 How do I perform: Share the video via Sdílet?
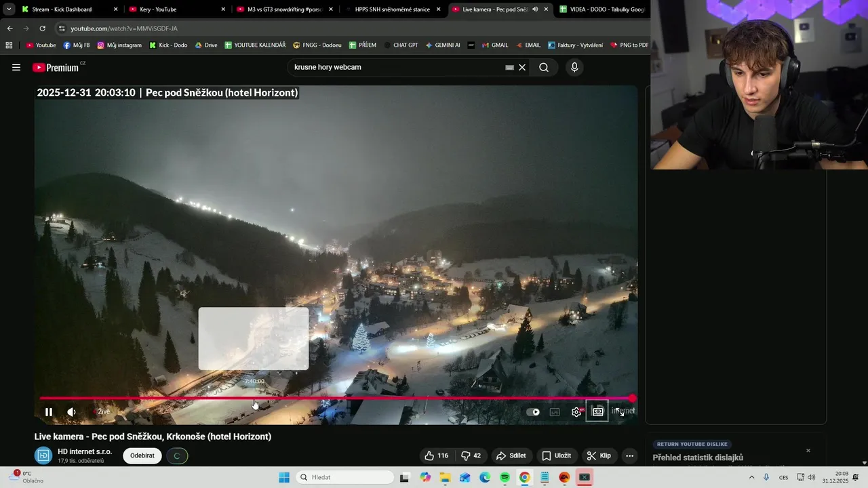coord(511,455)
